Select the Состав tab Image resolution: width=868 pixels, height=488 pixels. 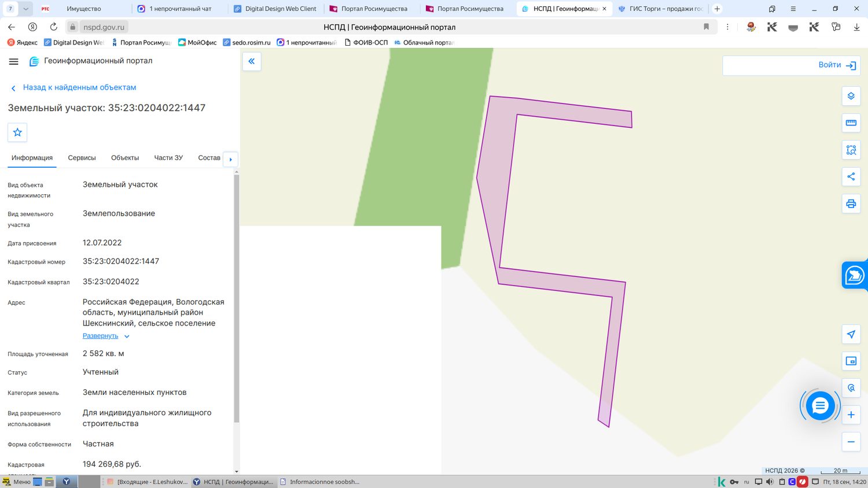click(x=209, y=158)
